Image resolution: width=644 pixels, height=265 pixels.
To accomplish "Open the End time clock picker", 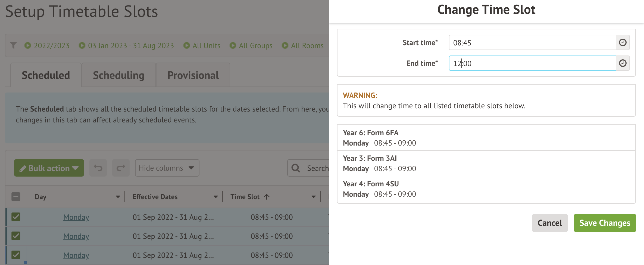I will (623, 63).
